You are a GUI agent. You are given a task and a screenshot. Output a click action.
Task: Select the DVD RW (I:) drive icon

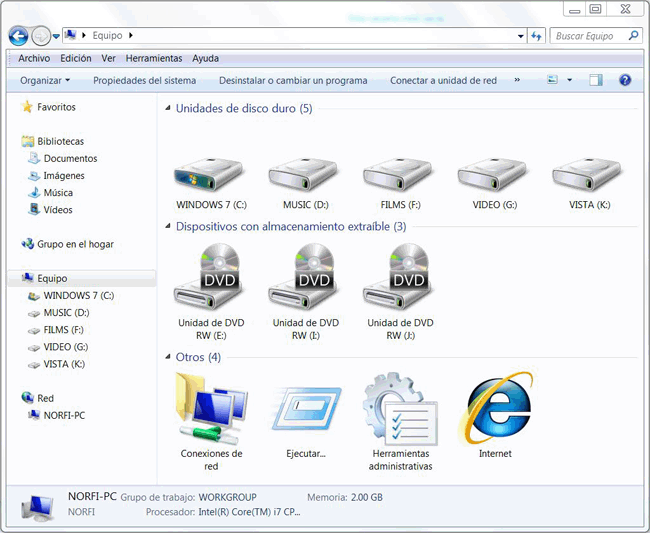[305, 276]
